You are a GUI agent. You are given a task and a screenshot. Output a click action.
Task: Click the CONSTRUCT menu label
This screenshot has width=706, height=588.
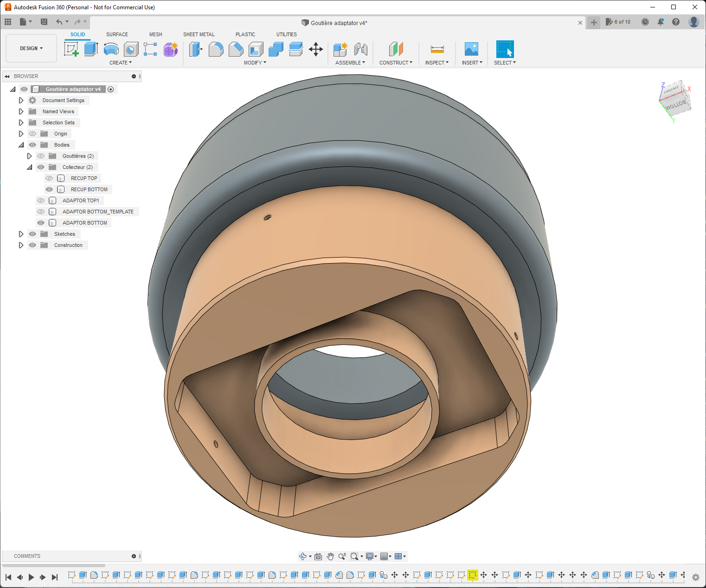click(396, 63)
